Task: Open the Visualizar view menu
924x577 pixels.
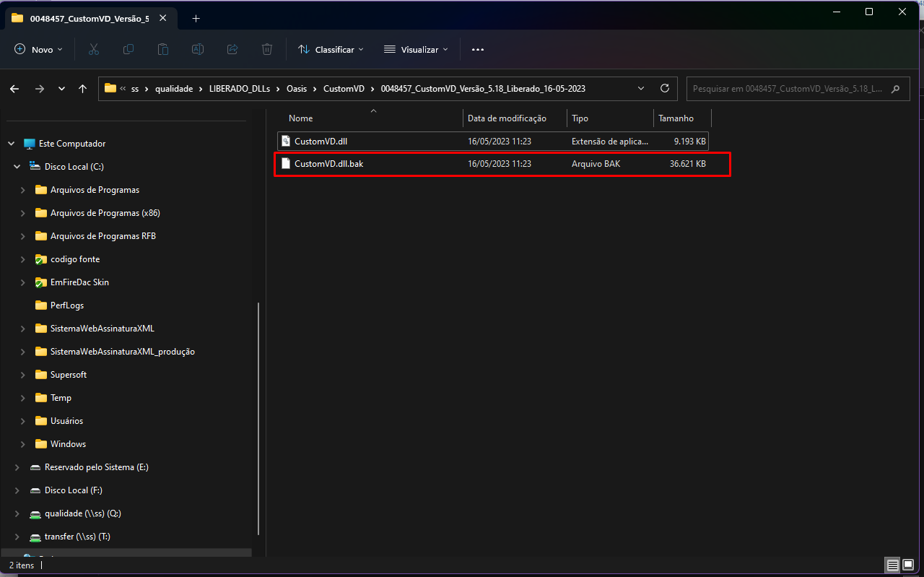Action: [416, 49]
